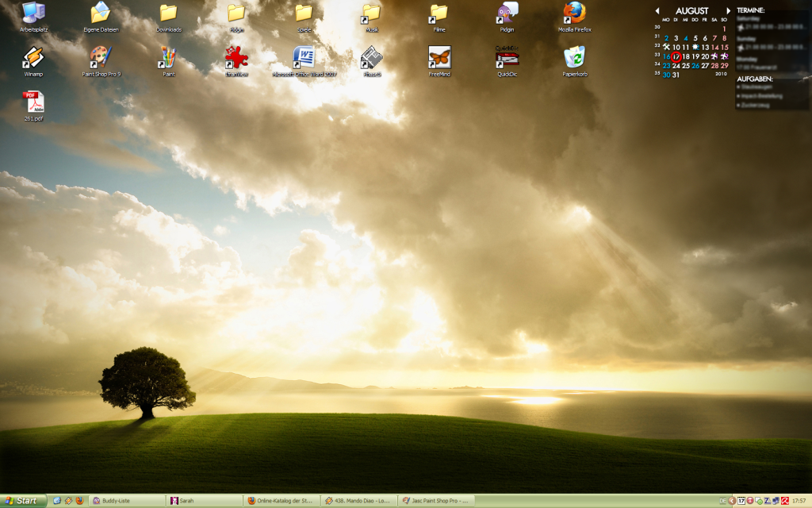This screenshot has height=508, width=812.
Task: Click the Paint shortcut with brushes
Action: click(169, 62)
